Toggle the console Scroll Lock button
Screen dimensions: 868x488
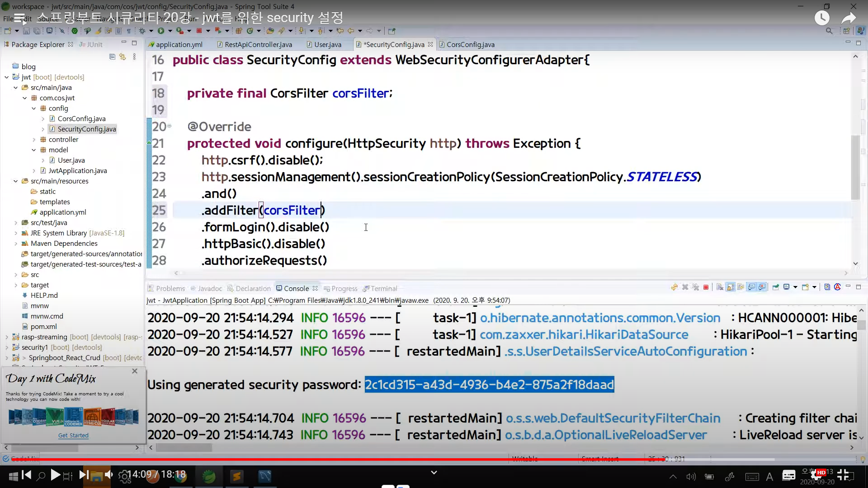point(730,287)
